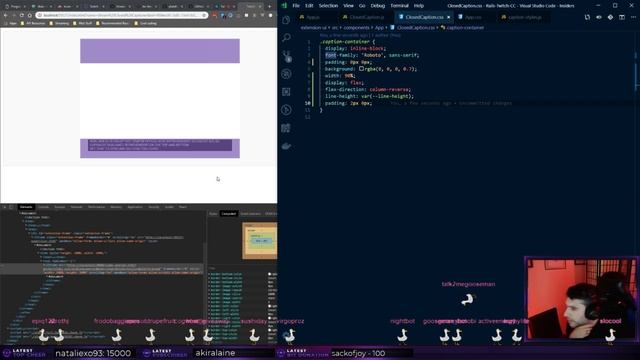Open the File menu
The height and width of the screenshot is (360, 640).
[296, 6]
